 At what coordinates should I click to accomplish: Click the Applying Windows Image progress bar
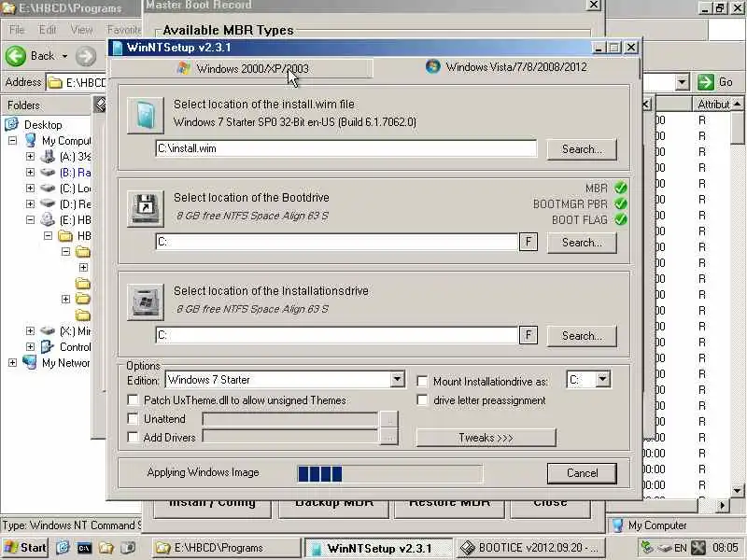coord(389,474)
